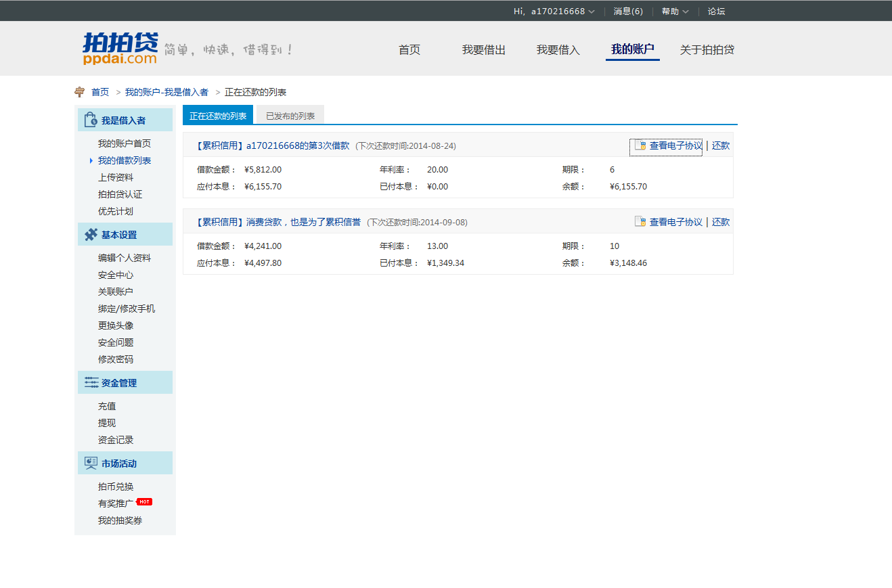Image resolution: width=892 pixels, height=588 pixels.
Task: Click the agreement document icon for second loan
Action: (x=640, y=222)
